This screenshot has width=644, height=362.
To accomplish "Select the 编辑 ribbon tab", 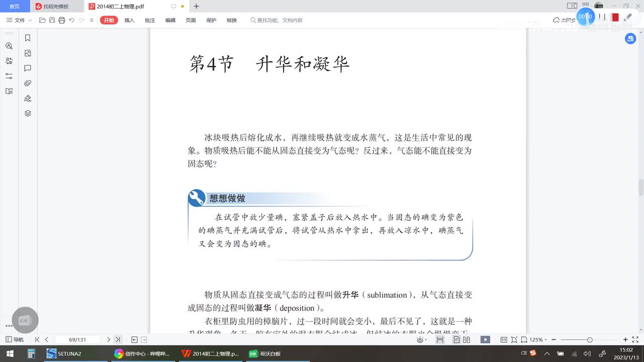I will coord(171,20).
